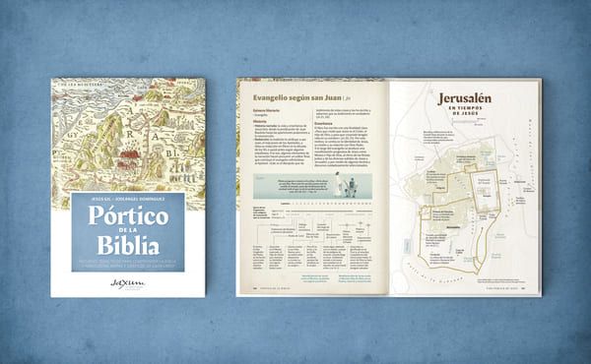Click the authors line above the cover title
The image size is (591, 364).
point(128,199)
